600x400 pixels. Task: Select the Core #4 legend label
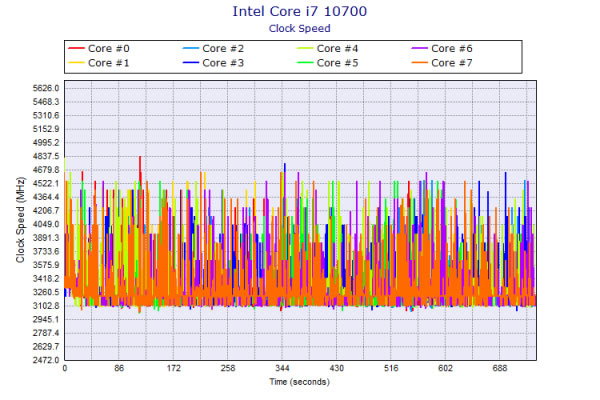pos(338,49)
